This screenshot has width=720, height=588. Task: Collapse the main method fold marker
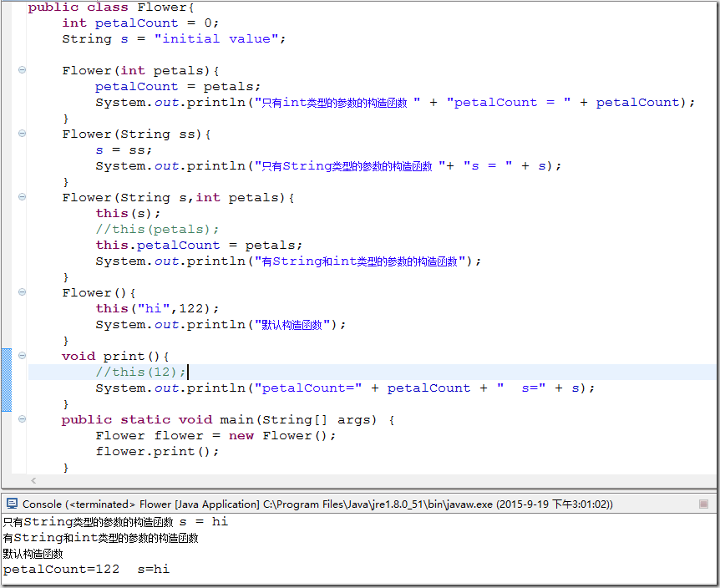point(23,419)
